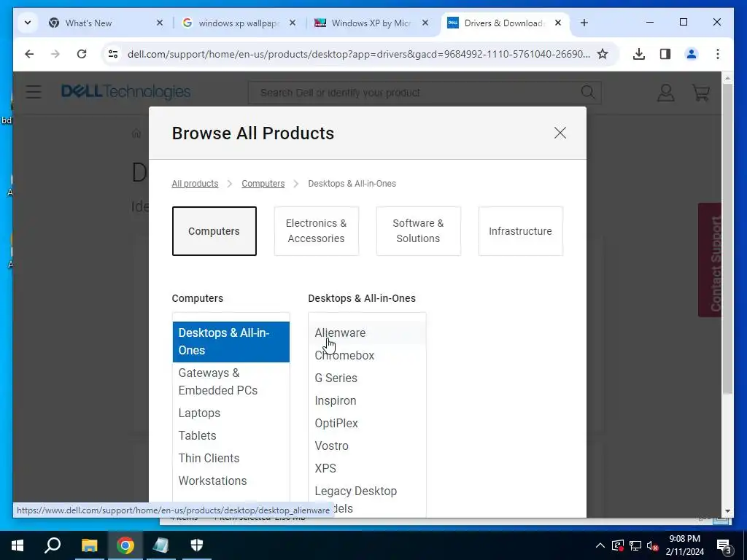Open Windows Security shield in taskbar
747x560 pixels.
(x=197, y=545)
